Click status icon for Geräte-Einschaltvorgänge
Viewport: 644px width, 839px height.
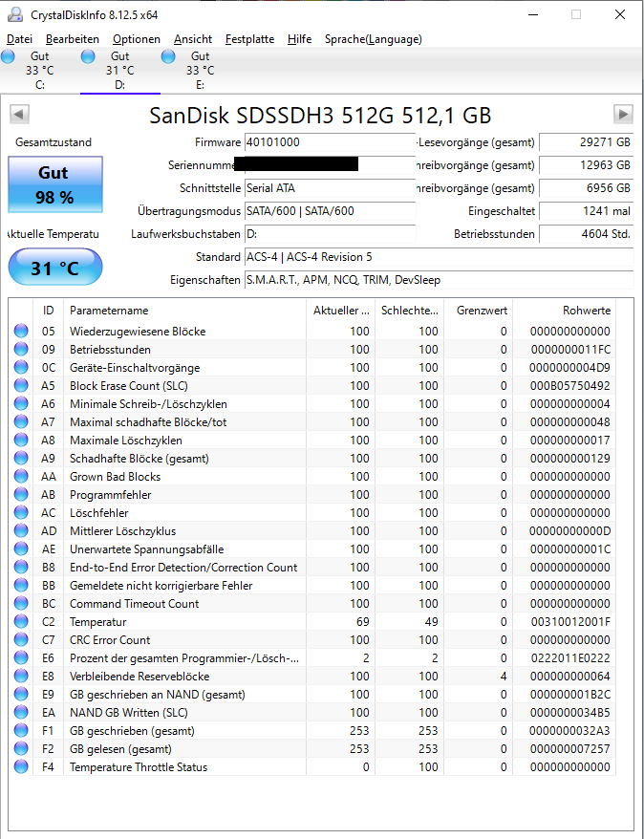pyautogui.click(x=21, y=368)
